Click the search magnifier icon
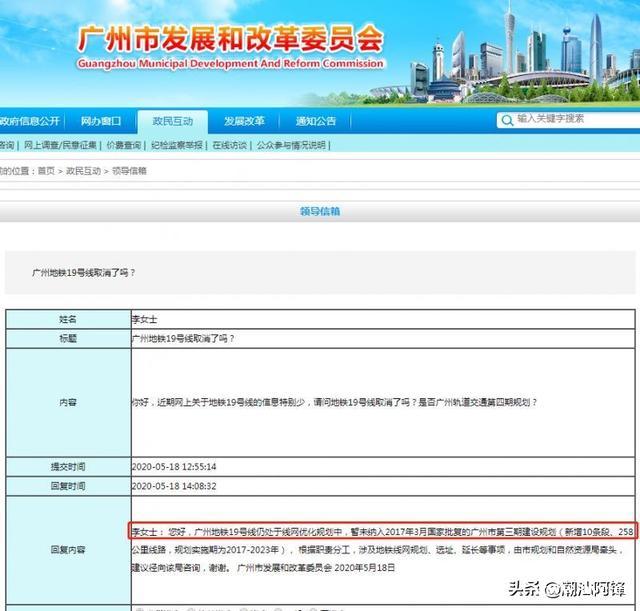 (x=507, y=120)
